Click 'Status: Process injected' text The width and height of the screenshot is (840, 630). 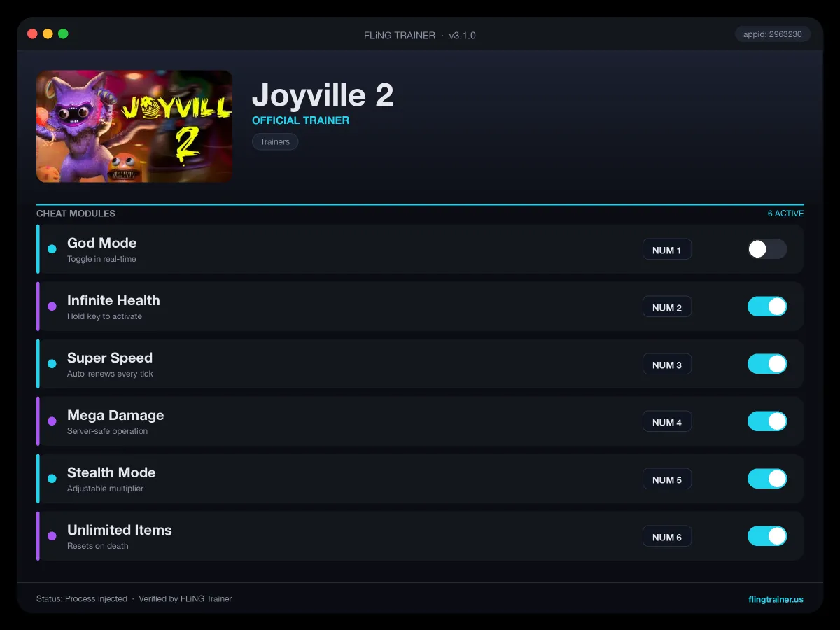82,599
